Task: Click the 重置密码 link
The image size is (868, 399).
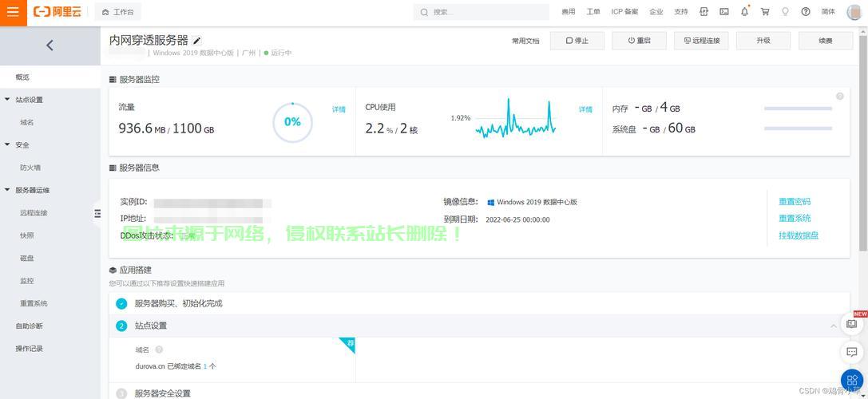Action: (795, 202)
